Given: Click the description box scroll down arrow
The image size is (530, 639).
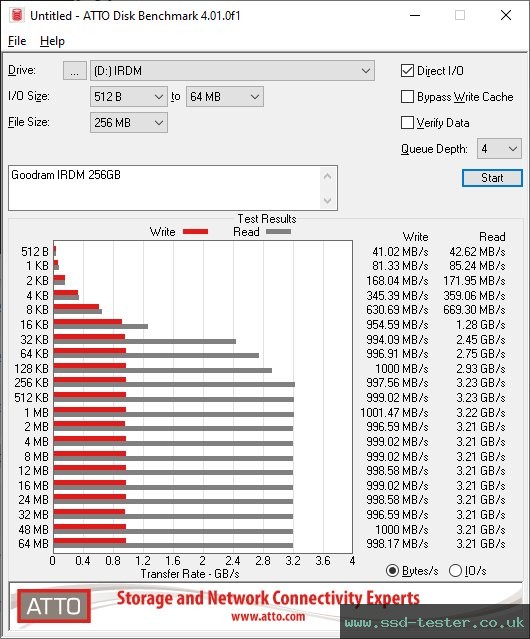Looking at the screenshot, I should pyautogui.click(x=328, y=201).
